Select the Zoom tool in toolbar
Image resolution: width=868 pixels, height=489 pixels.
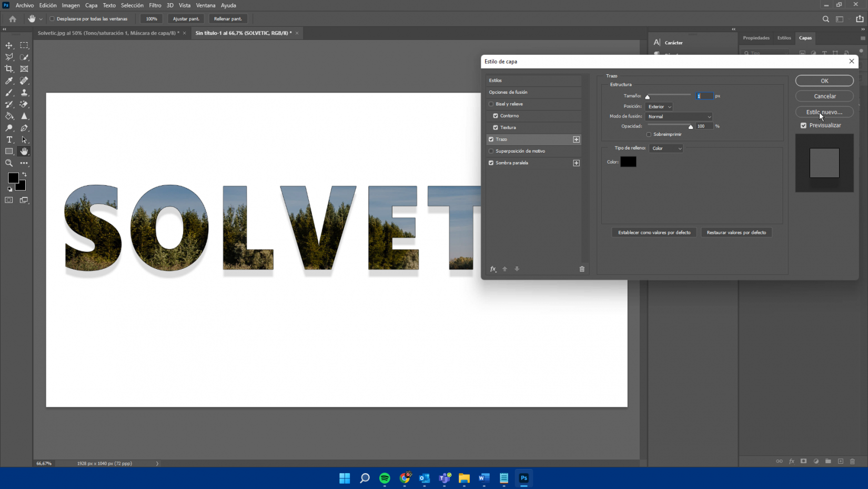(x=9, y=163)
